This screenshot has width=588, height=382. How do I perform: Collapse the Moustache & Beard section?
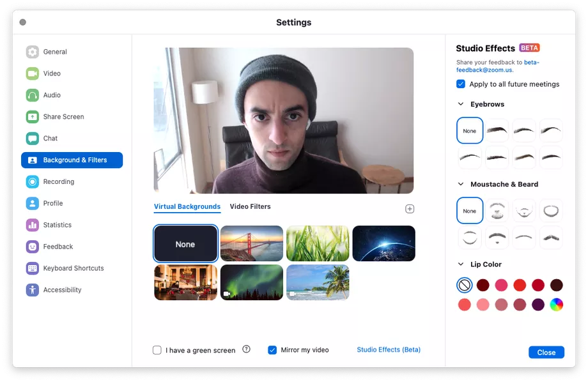460,184
